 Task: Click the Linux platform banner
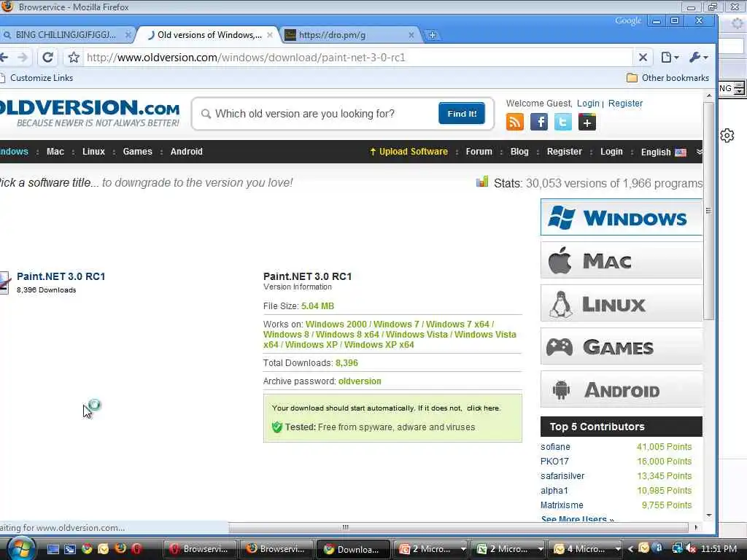point(622,303)
